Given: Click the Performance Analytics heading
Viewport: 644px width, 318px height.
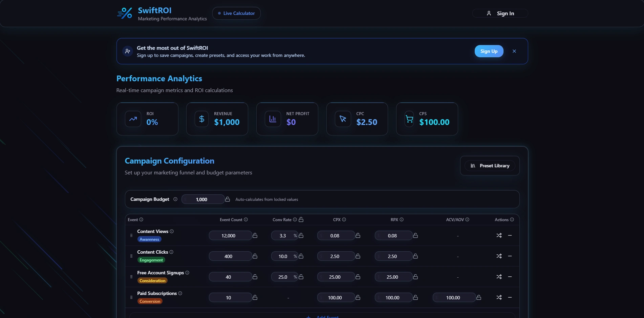Looking at the screenshot, I should (x=159, y=79).
